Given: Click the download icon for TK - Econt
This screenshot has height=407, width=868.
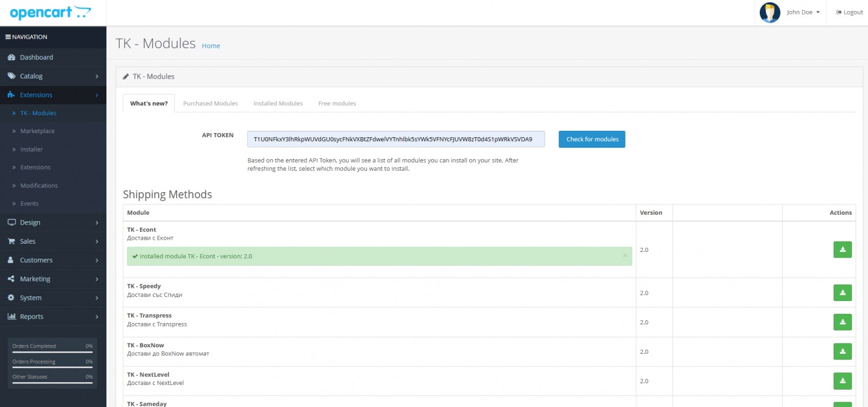Looking at the screenshot, I should pyautogui.click(x=843, y=250).
